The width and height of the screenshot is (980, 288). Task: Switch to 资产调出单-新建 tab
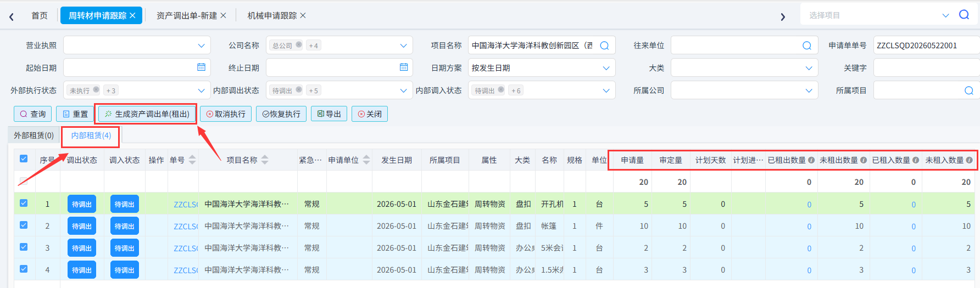tap(187, 15)
